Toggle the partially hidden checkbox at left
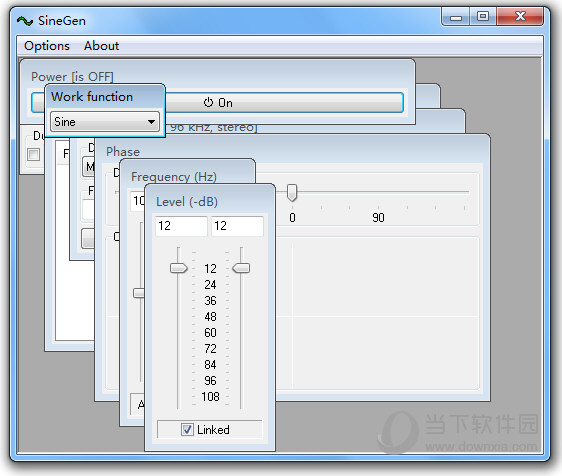The height and width of the screenshot is (476, 562). pos(34,155)
